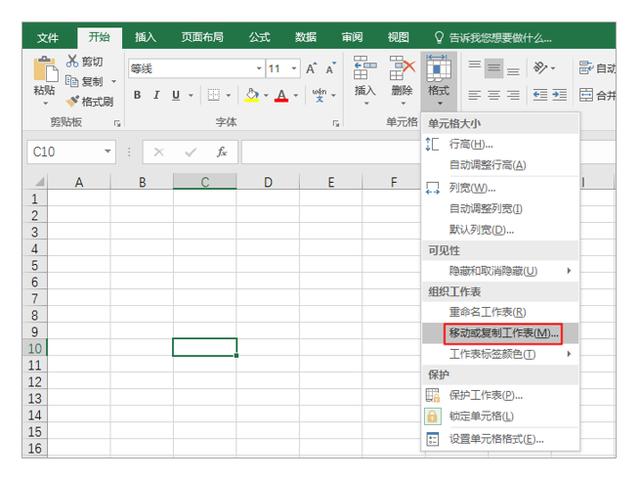Screen dimensions: 640x479
Task: Choose Default Width 默认列宽(D)
Action: pyautogui.click(x=500, y=230)
